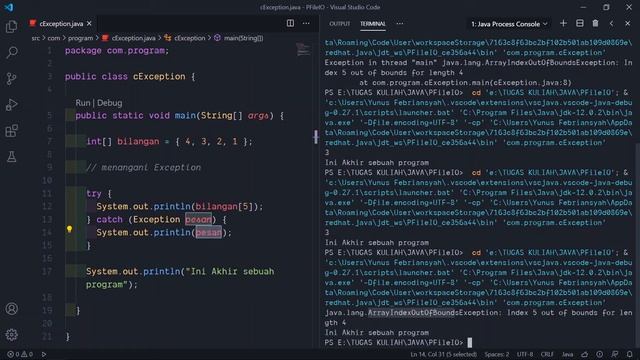Click the terminal scrollbar
The image size is (640, 360).
pos(637,245)
